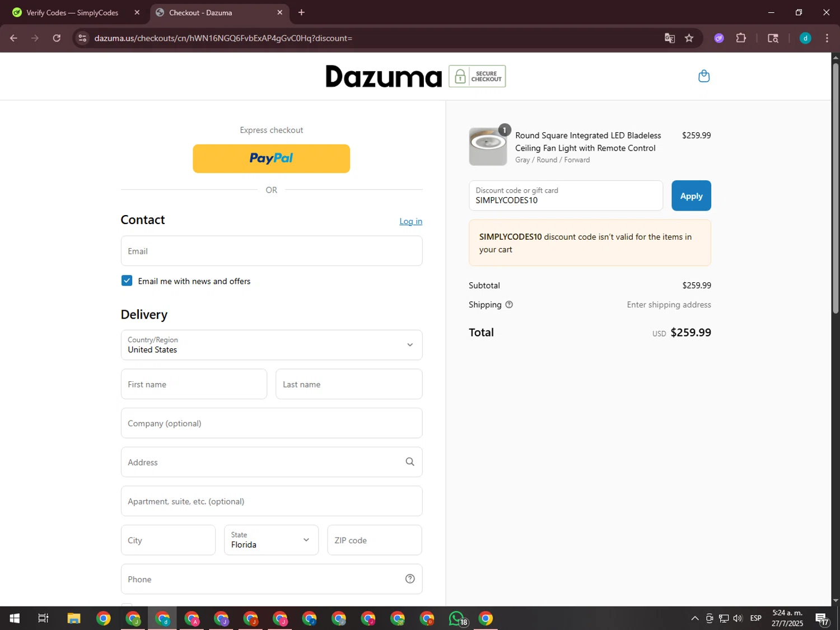The height and width of the screenshot is (630, 840).
Task: Click the browser address bar URL
Action: (223, 38)
